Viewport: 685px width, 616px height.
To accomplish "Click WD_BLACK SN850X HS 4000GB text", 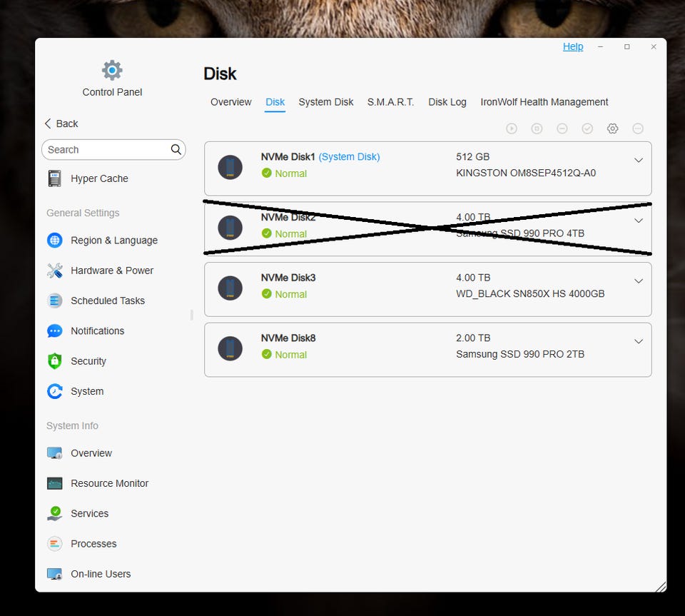I will click(530, 293).
